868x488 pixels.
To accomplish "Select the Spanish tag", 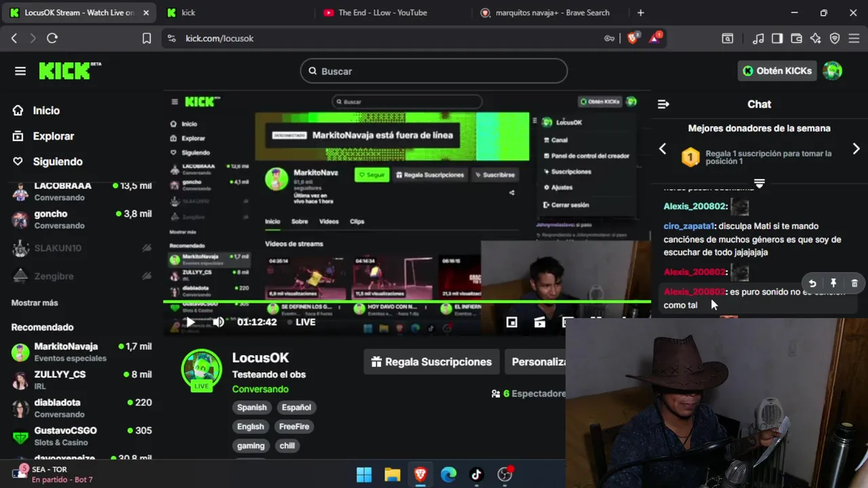I will [252, 407].
